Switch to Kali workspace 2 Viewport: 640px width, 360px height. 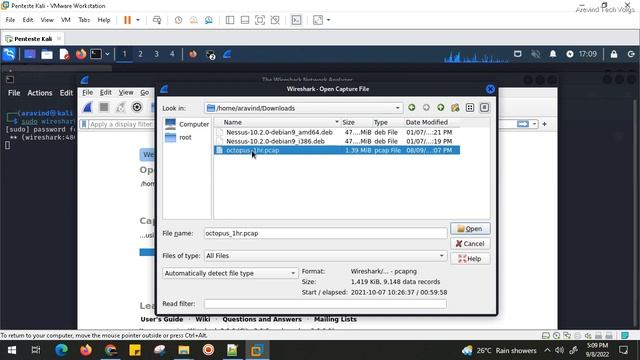(x=140, y=54)
